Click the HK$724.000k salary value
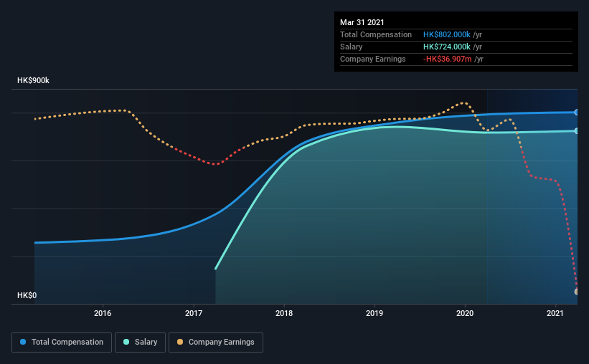The width and height of the screenshot is (589, 364). tap(447, 47)
